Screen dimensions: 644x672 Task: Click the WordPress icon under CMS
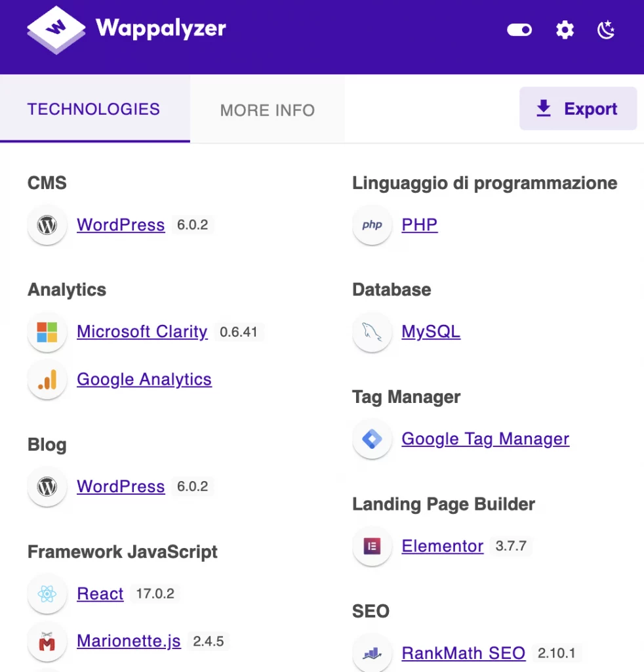[x=47, y=225]
